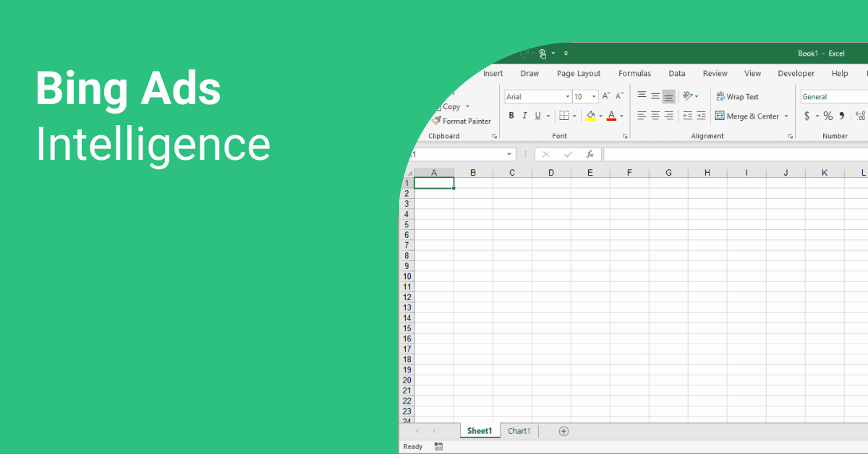Switch to the Formulas ribbon tab
The height and width of the screenshot is (465, 868).
634,73
